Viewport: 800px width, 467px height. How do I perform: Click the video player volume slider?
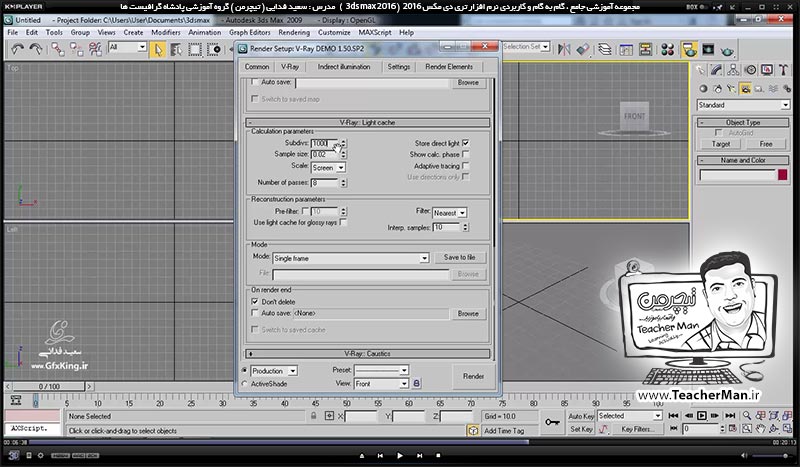pos(771,455)
